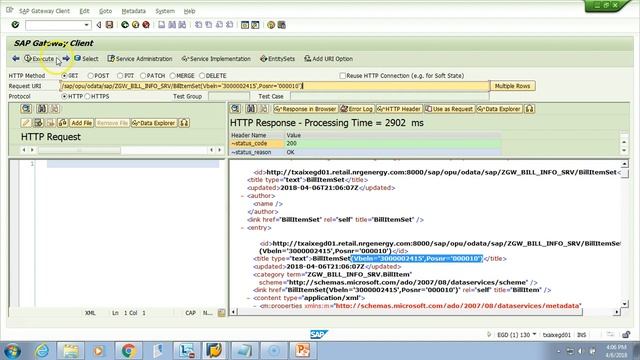Open Data Explorer in HTTP Response pane

pyautogui.click(x=499, y=109)
